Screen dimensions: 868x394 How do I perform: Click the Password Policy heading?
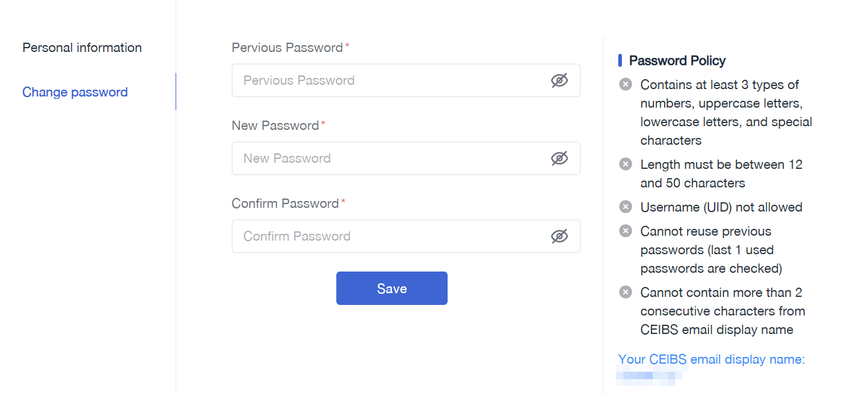(x=677, y=61)
